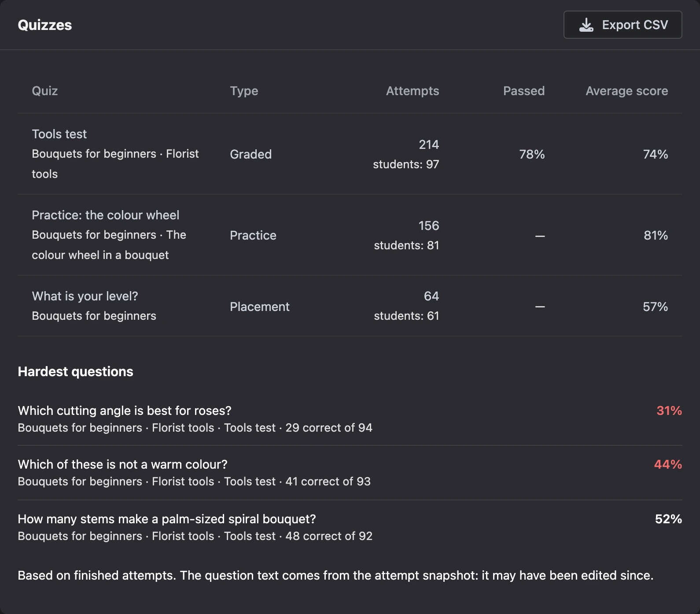Viewport: 700px width, 614px height.
Task: Sort by the Quiz column header
Action: pos(45,91)
